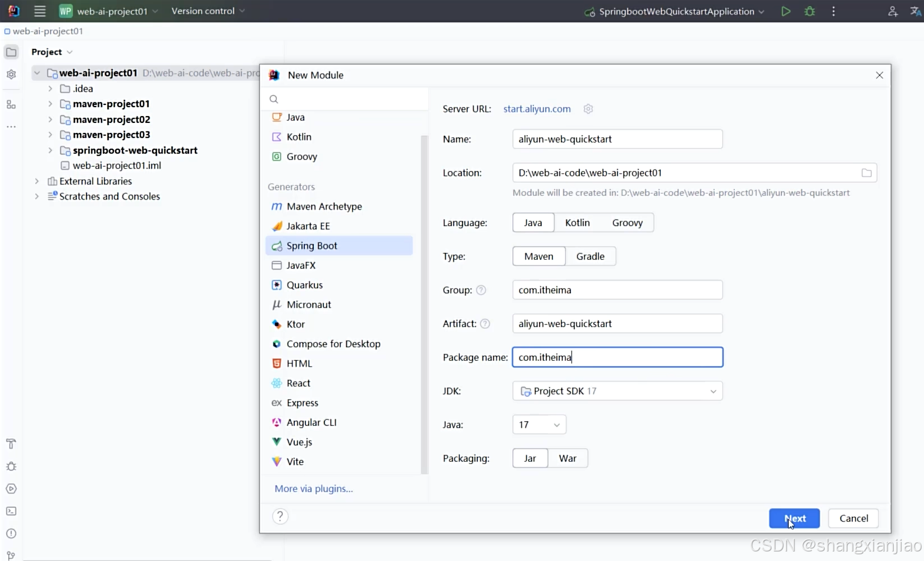Open the Project view selector dropdown
924x561 pixels.
click(52, 52)
